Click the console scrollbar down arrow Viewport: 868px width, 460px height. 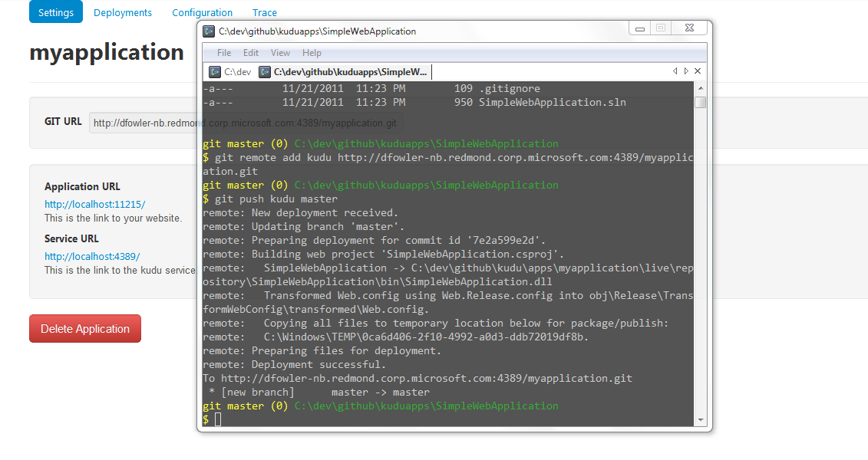tap(701, 420)
